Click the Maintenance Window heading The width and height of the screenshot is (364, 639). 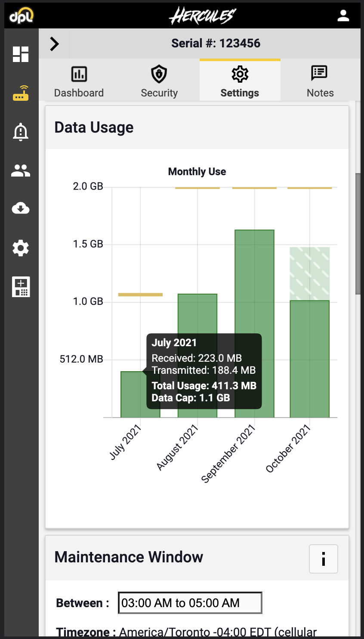[x=129, y=557]
